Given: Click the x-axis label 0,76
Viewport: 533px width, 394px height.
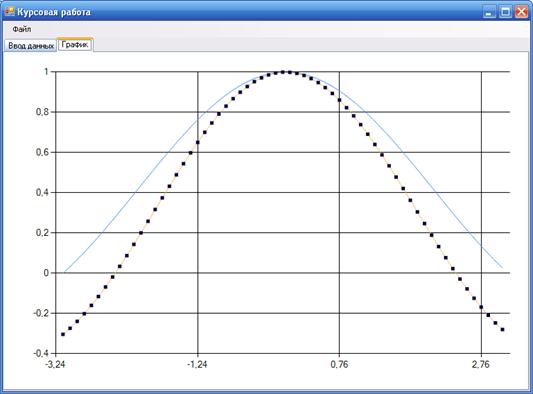Looking at the screenshot, I should (339, 364).
